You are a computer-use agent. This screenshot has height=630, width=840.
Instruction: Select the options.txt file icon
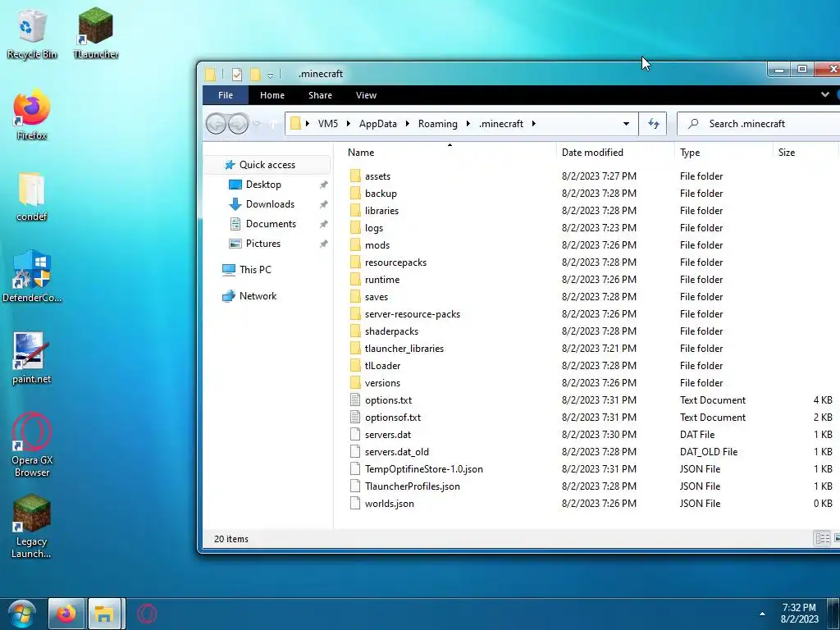click(355, 399)
